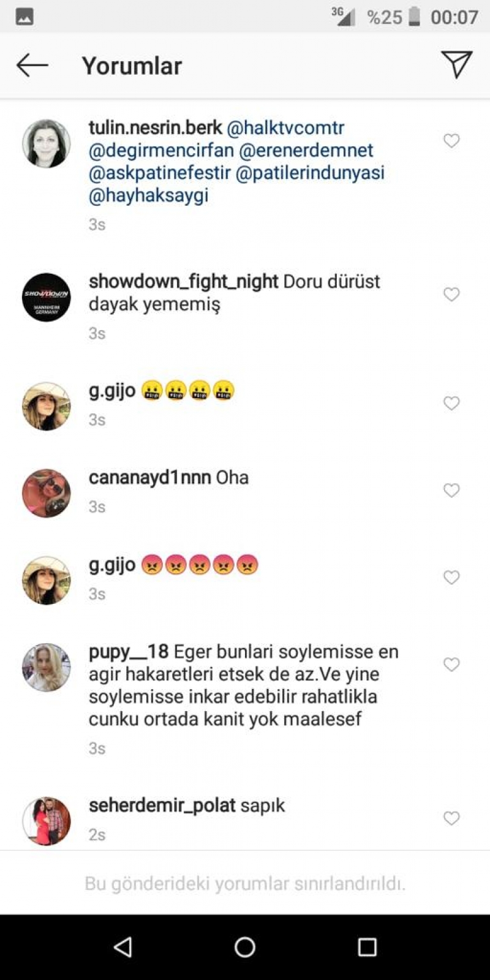Open the @patilerindunyasi mention link

tap(310, 173)
